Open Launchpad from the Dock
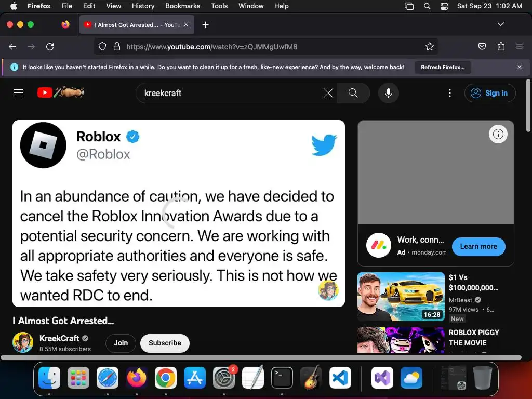The height and width of the screenshot is (399, 532). 78,378
